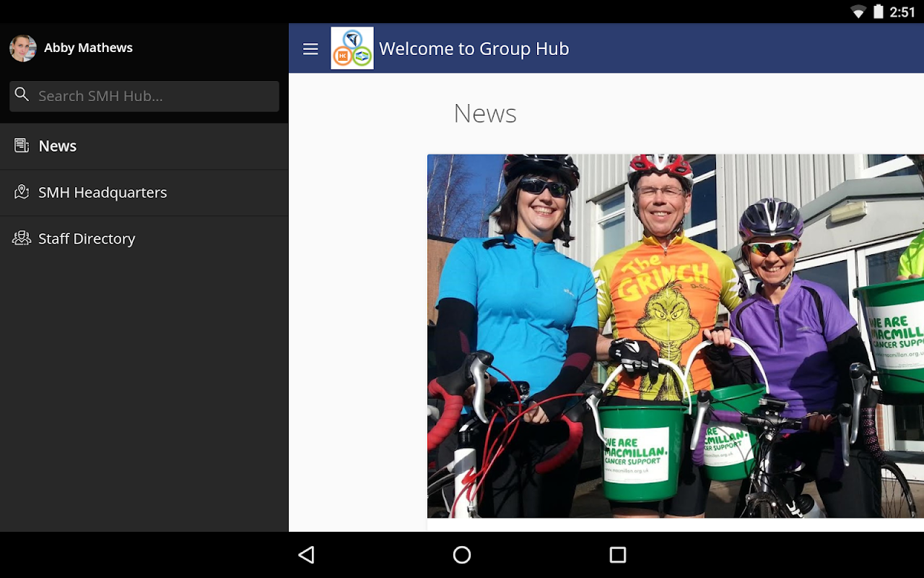
Task: Tap the SMH Headquarters map icon
Action: (22, 191)
